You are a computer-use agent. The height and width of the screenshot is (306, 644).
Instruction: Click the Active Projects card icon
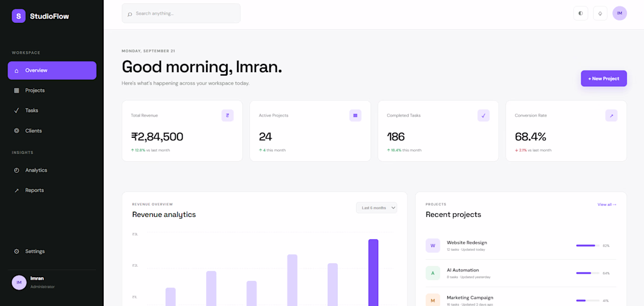[x=355, y=115]
